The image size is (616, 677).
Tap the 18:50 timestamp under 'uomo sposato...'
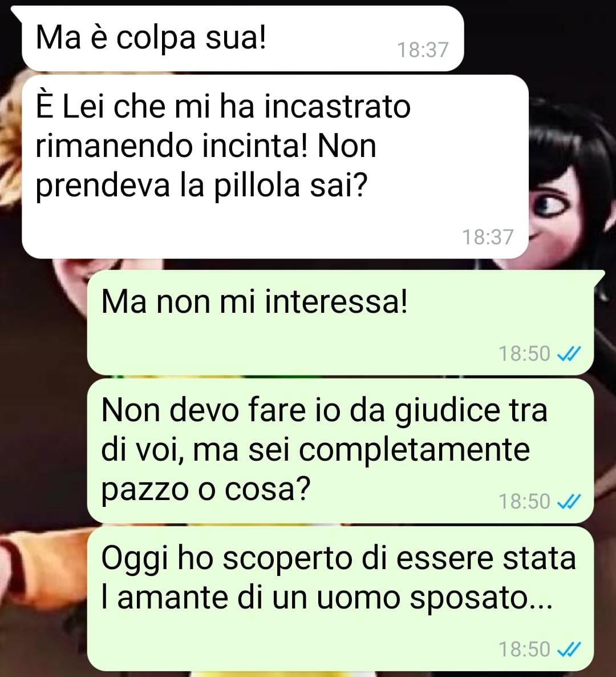click(525, 650)
